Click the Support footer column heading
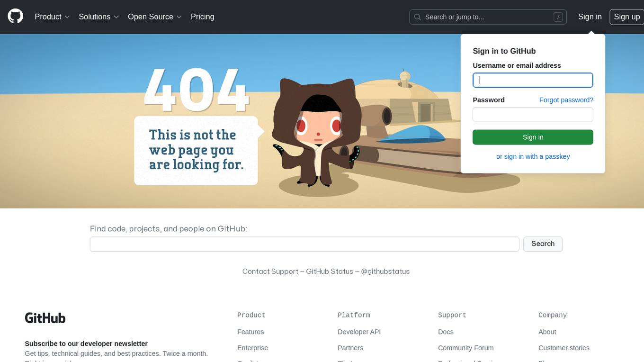Screen dimensions: 644x362 [x=452, y=315]
